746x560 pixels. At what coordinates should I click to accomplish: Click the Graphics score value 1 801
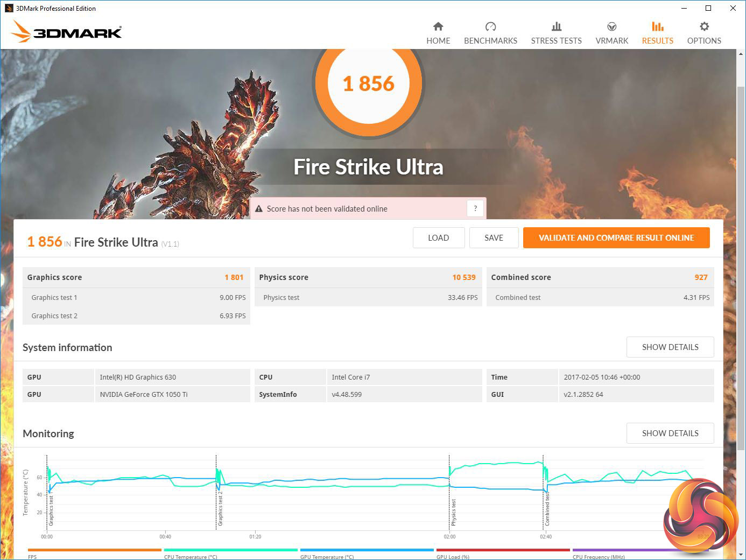(x=234, y=277)
